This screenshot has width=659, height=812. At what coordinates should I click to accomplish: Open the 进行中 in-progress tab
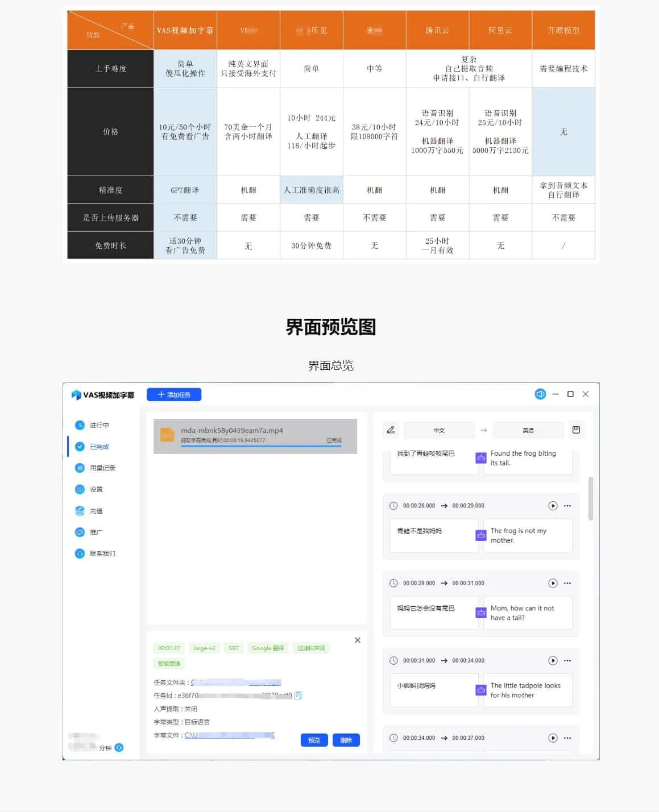coord(98,425)
